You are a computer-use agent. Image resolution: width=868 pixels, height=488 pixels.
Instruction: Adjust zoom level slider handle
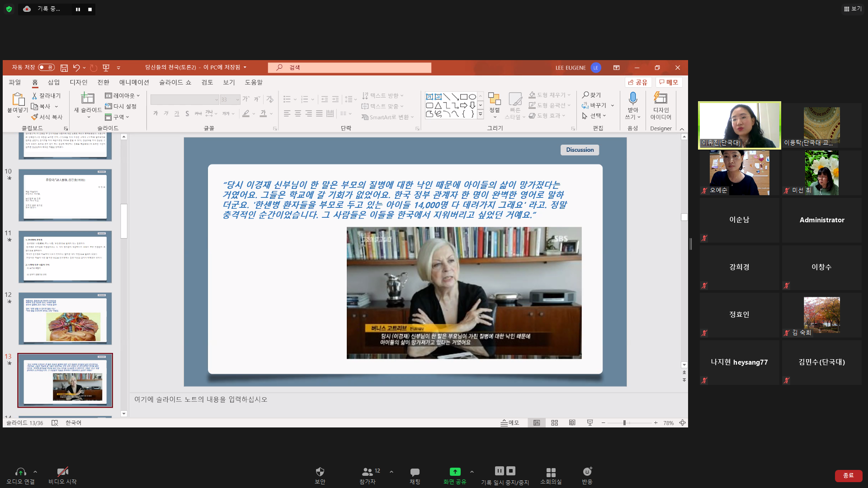point(624,423)
